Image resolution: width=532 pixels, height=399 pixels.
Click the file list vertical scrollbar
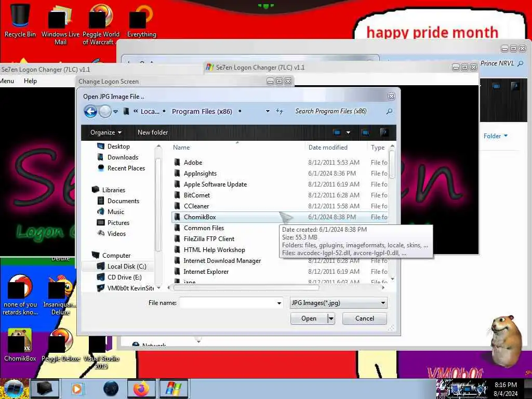coord(392,165)
